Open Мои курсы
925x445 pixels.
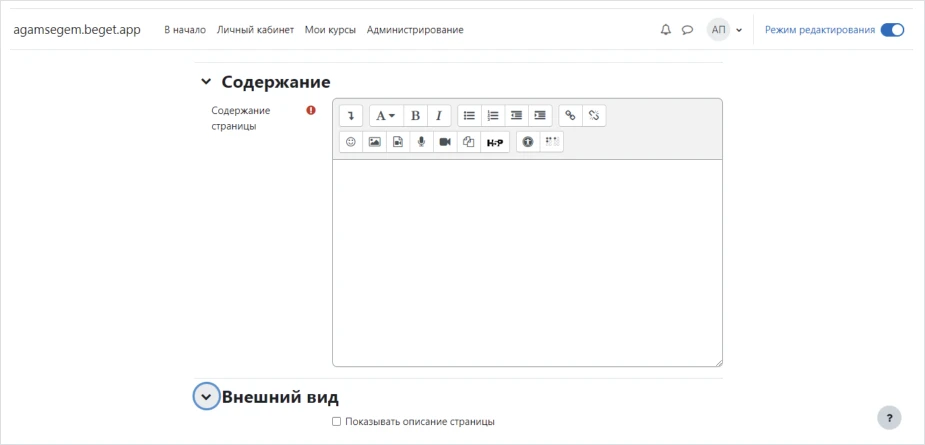point(330,30)
